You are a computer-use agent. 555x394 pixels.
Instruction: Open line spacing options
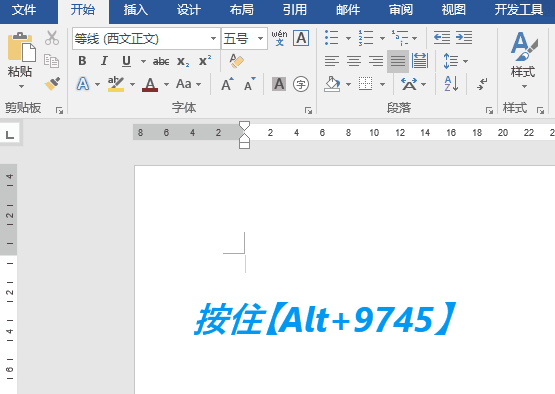[x=451, y=61]
